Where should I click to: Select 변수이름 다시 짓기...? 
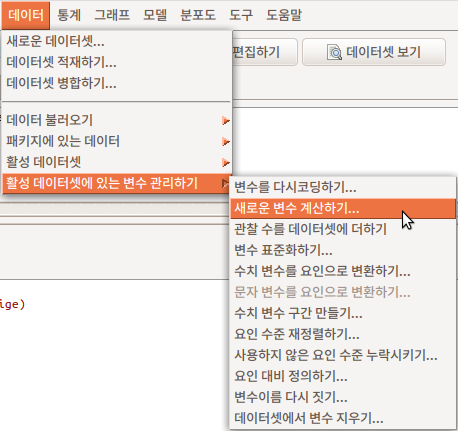343,397
